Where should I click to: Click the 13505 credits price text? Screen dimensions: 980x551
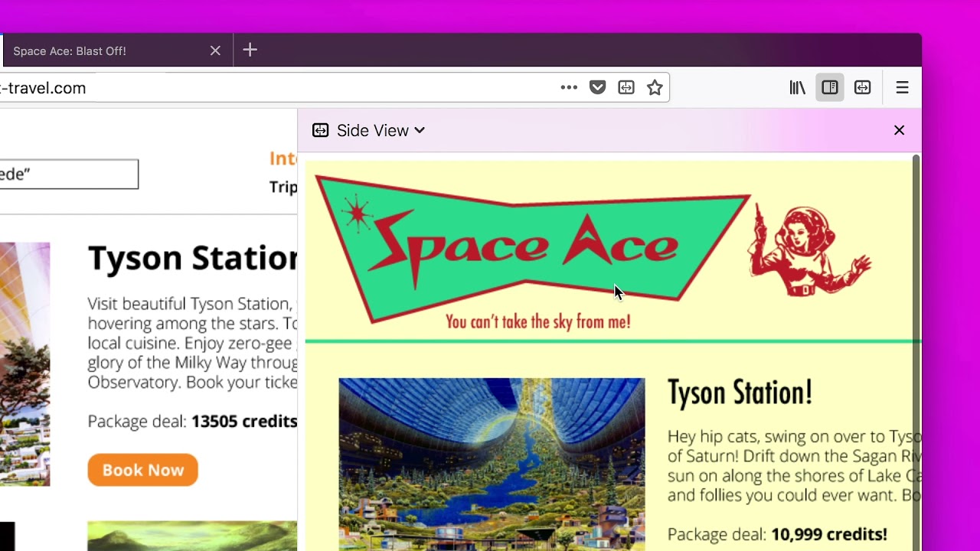(x=244, y=421)
